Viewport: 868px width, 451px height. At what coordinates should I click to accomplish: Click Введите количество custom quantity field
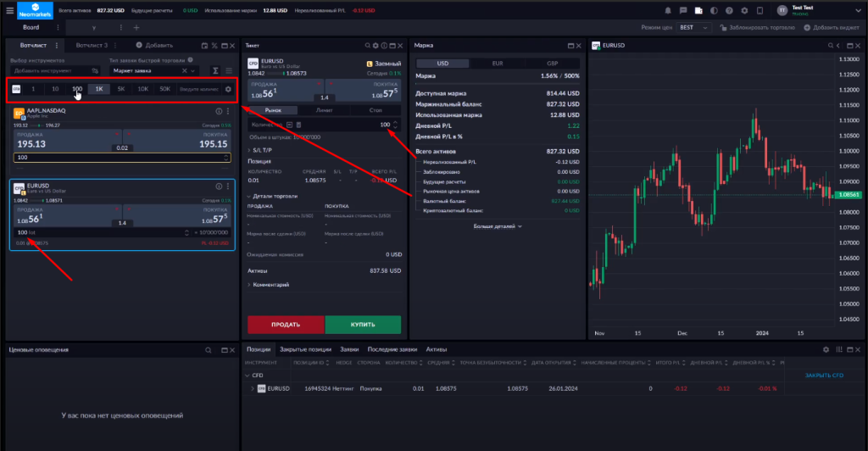point(199,89)
